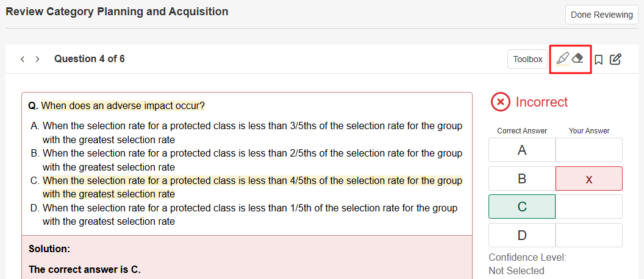
Task: Click the green correct answer C box
Action: 522,207
